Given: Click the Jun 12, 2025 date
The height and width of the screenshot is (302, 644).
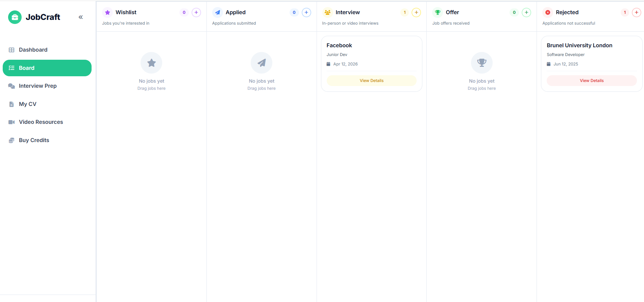Looking at the screenshot, I should [566, 64].
